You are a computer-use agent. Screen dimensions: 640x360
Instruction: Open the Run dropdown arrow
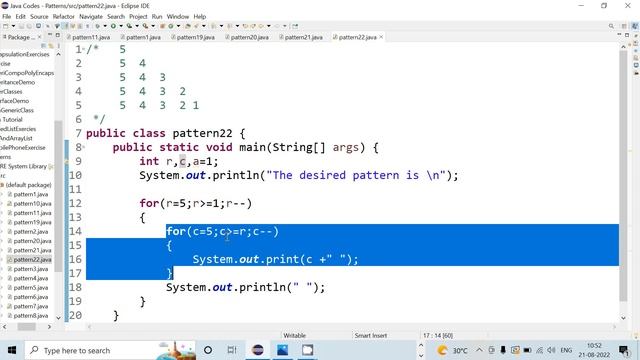[121, 26]
